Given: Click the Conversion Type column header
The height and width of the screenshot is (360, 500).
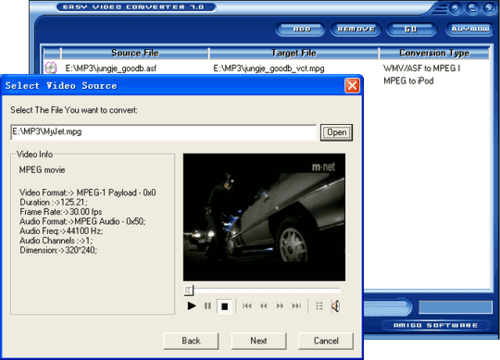Looking at the screenshot, I should point(434,53).
